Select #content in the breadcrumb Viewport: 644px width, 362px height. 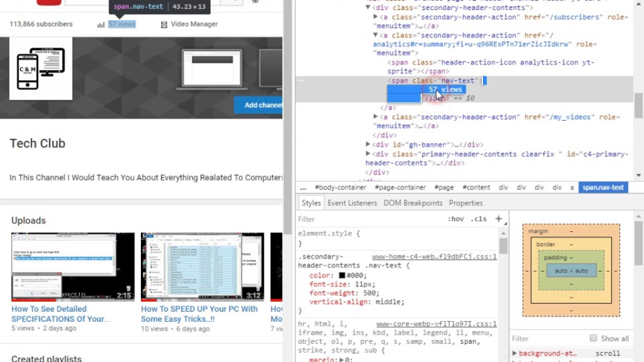(476, 188)
